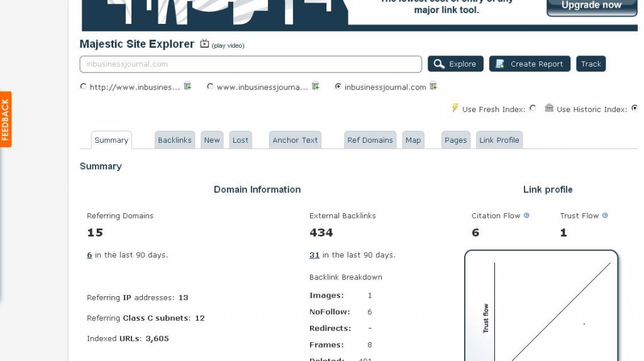
Task: Open the Ref Domains tab
Action: (x=370, y=140)
